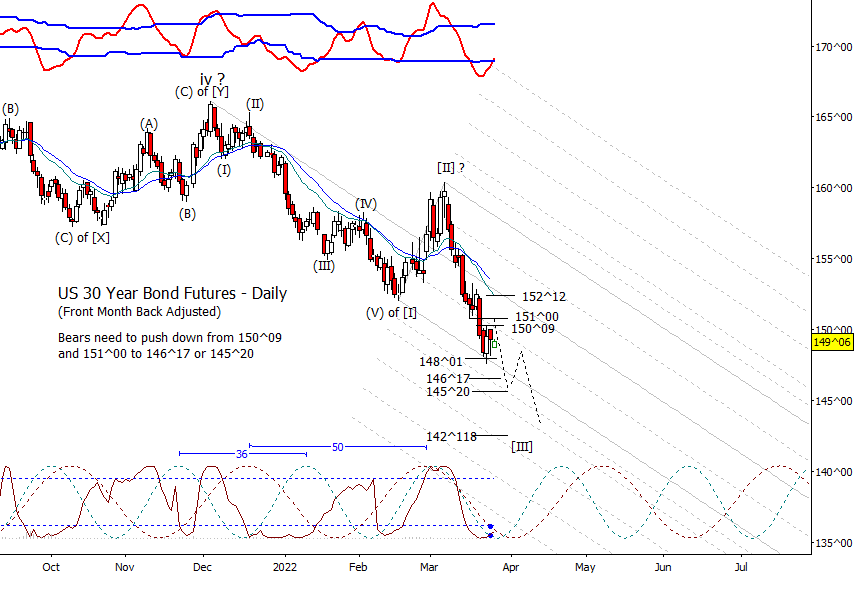The width and height of the screenshot is (859, 596).
Task: Click the 152^12 resistance level label
Action: (x=544, y=296)
